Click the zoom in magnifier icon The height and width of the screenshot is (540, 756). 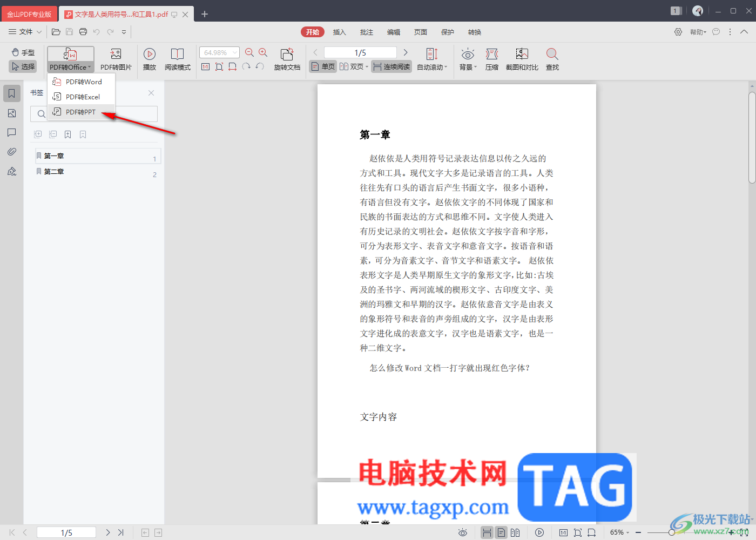(x=263, y=52)
